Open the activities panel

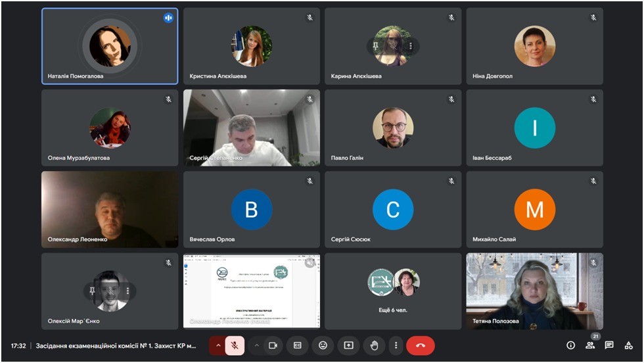coord(628,345)
